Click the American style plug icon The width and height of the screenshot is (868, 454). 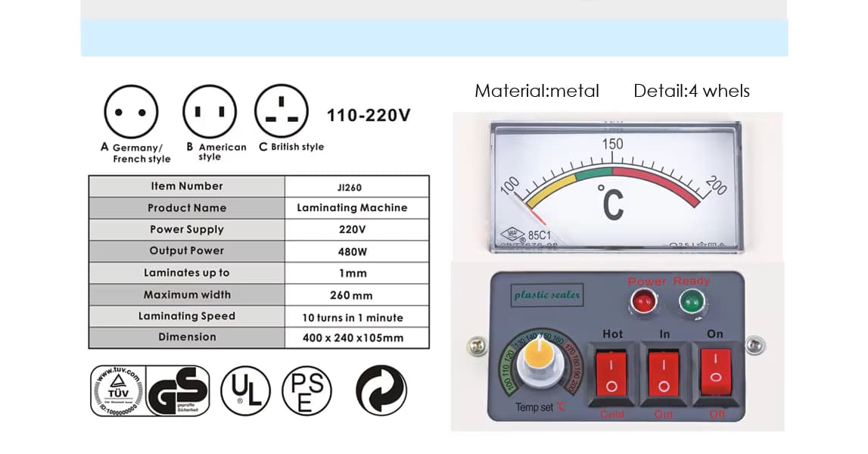point(210,111)
